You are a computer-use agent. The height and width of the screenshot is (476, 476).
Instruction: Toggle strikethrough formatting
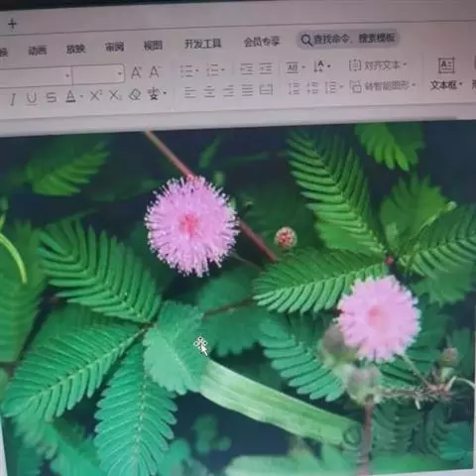[x=51, y=97]
